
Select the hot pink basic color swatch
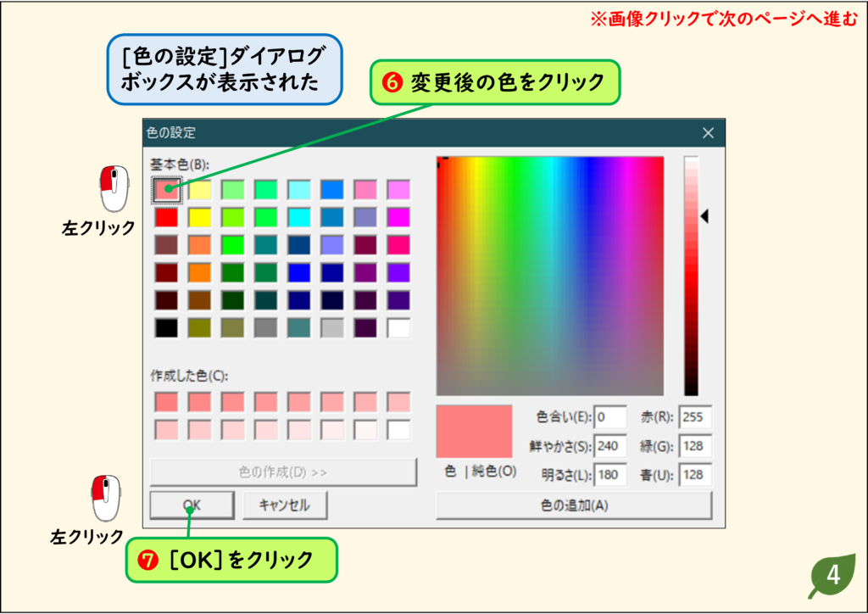click(x=399, y=245)
